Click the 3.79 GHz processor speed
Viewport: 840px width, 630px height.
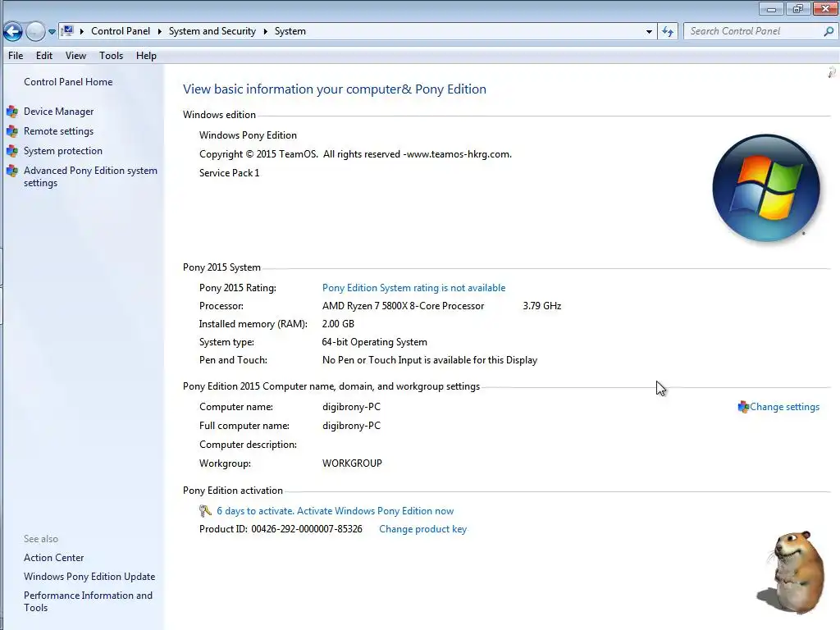coord(542,306)
